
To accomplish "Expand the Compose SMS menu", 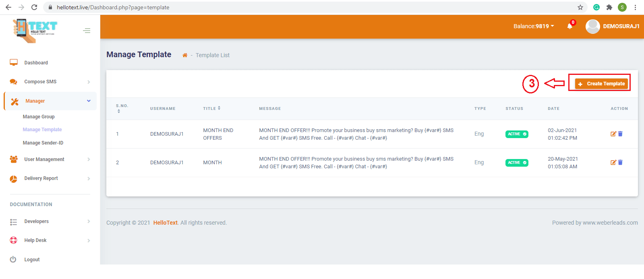I will click(40, 82).
